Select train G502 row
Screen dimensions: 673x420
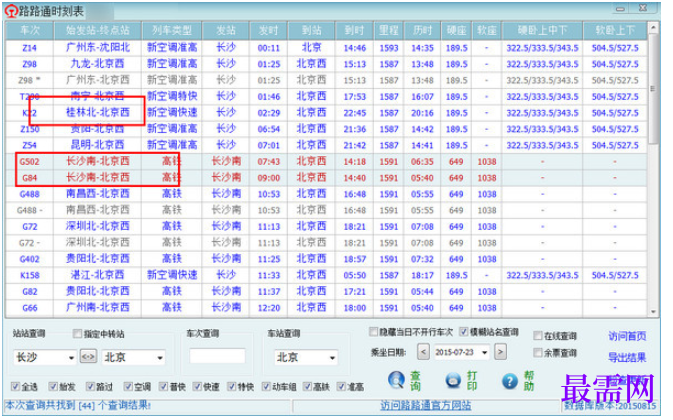pyautogui.click(x=326, y=162)
